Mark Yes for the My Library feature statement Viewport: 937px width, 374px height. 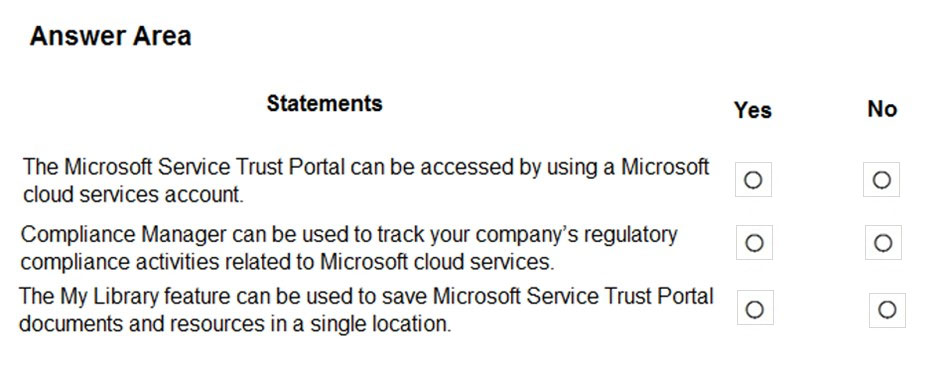pyautogui.click(x=755, y=308)
